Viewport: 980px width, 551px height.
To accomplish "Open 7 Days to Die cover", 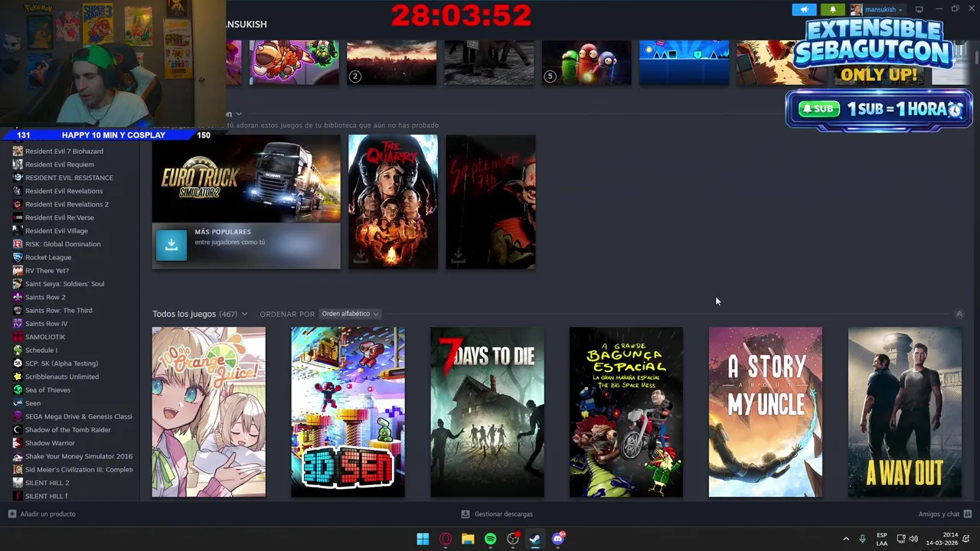I will (488, 412).
